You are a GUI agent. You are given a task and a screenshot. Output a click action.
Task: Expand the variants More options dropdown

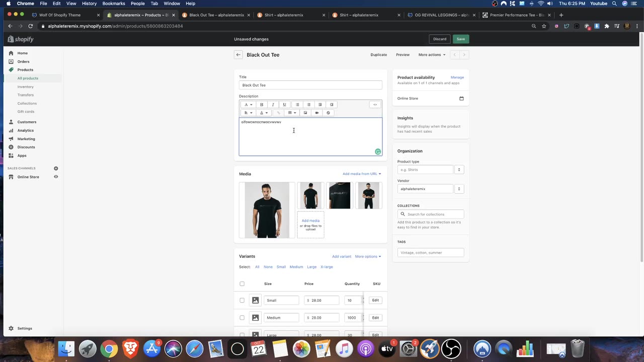pyautogui.click(x=368, y=256)
